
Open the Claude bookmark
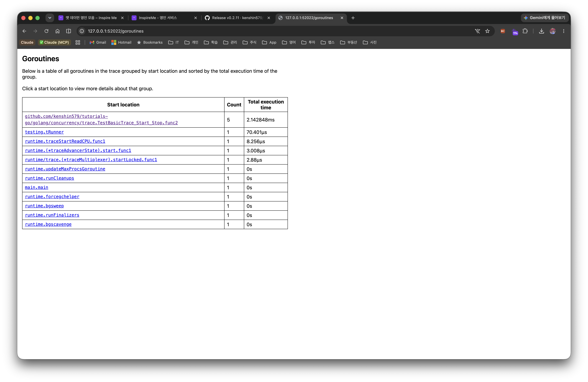point(27,42)
